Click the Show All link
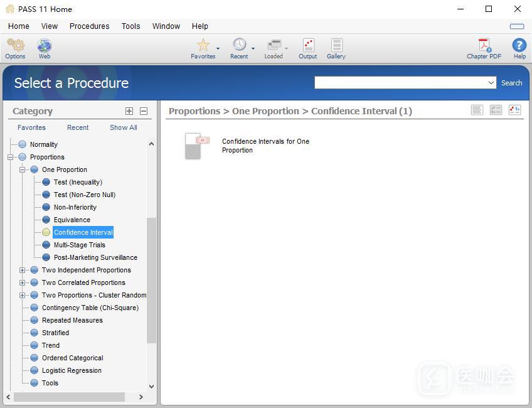 (123, 127)
